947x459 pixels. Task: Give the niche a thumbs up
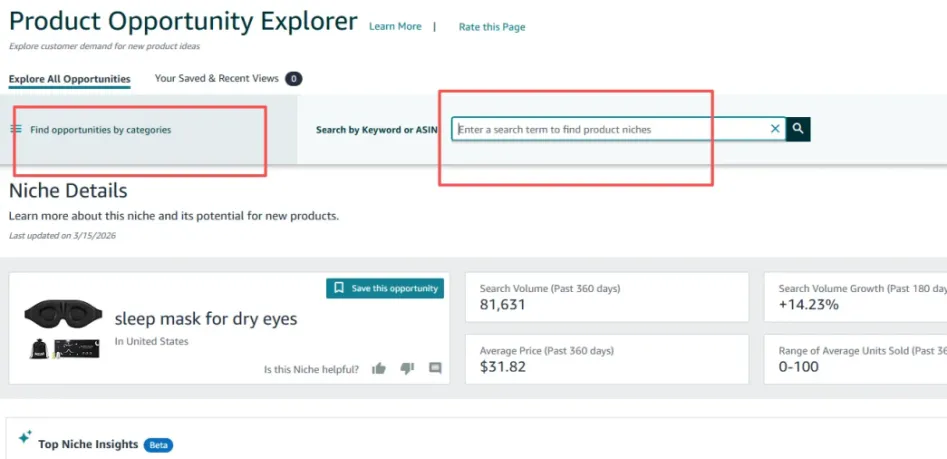(379, 368)
